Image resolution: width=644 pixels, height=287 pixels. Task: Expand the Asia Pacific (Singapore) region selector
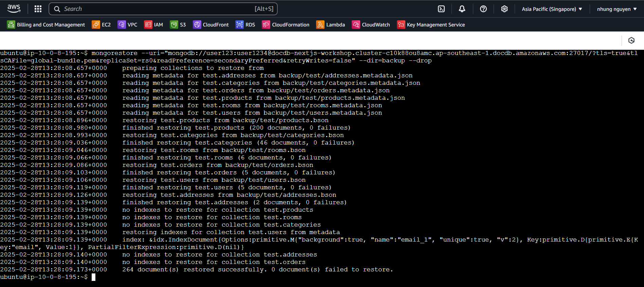[x=552, y=9]
